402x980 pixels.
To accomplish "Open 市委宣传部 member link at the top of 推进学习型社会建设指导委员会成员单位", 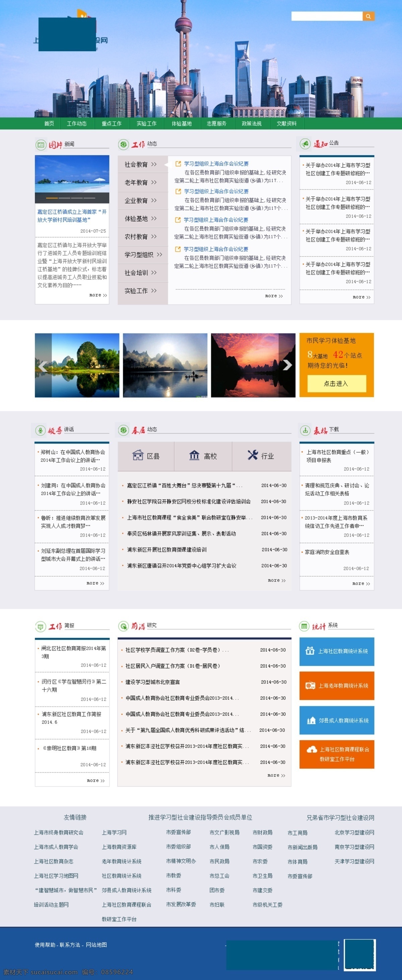I will point(179,832).
